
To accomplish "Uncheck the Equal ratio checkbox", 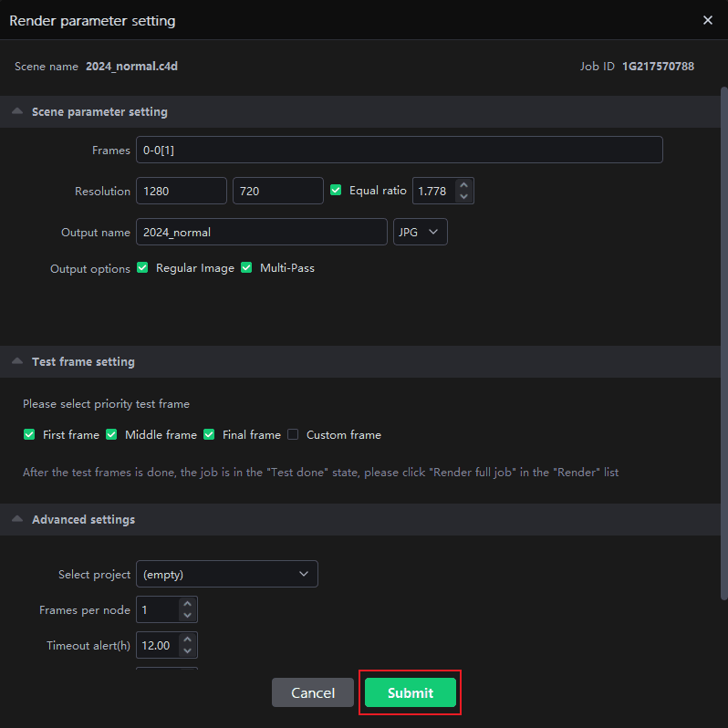I will click(x=336, y=191).
